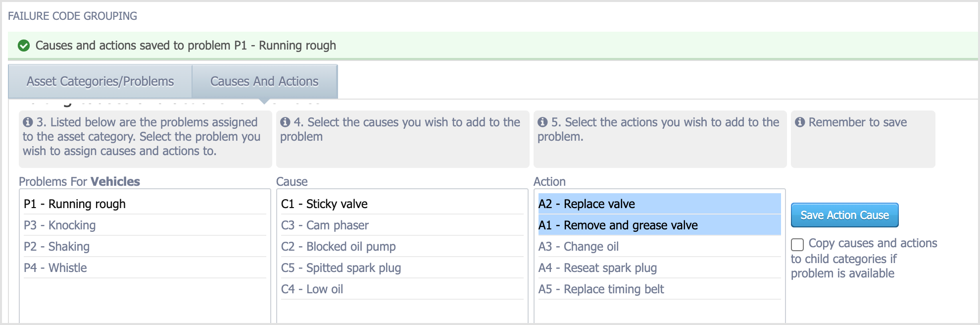Select problem P1 - Running rough
Viewport: 980px width, 325px height.
coord(145,204)
